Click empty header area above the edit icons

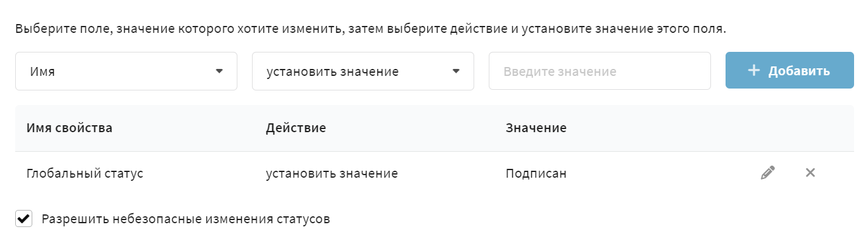[788, 128]
